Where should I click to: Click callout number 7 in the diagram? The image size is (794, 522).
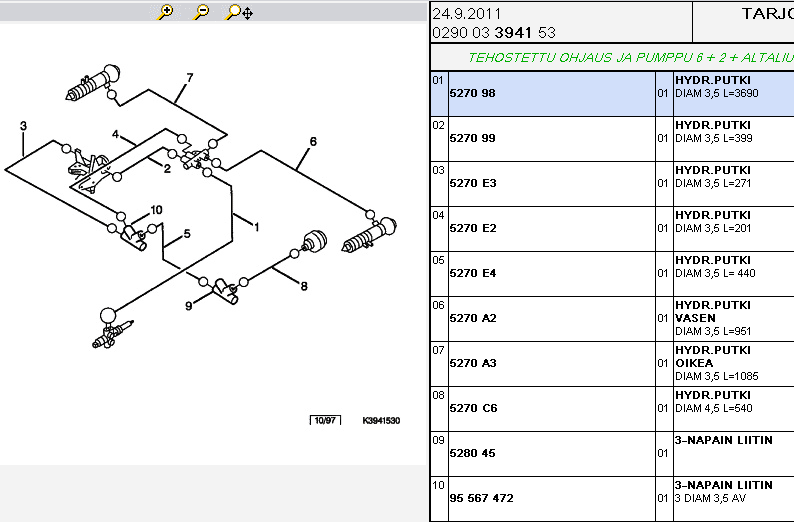pyautogui.click(x=189, y=77)
